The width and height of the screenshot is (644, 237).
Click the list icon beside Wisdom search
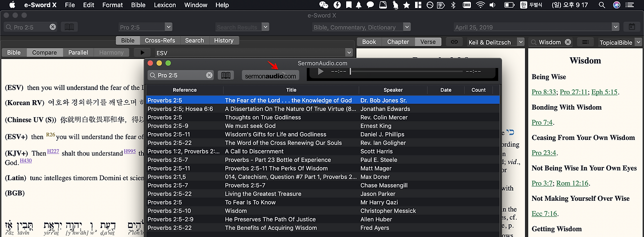[585, 42]
